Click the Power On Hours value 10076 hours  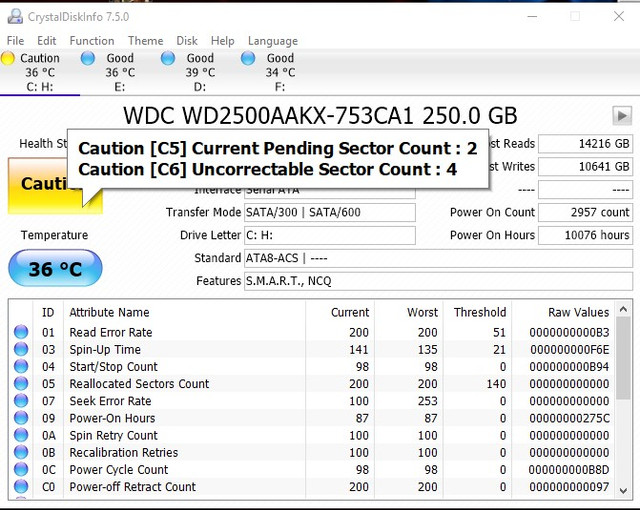tap(585, 235)
